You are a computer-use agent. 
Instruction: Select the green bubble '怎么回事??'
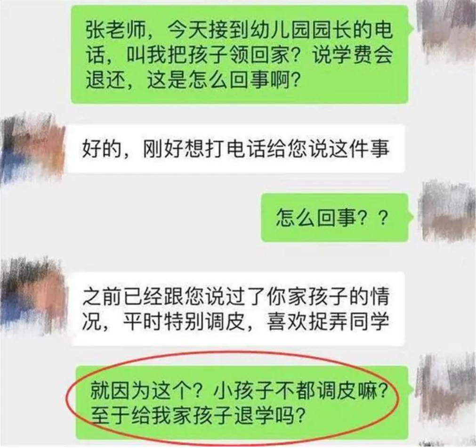pyautogui.click(x=335, y=218)
